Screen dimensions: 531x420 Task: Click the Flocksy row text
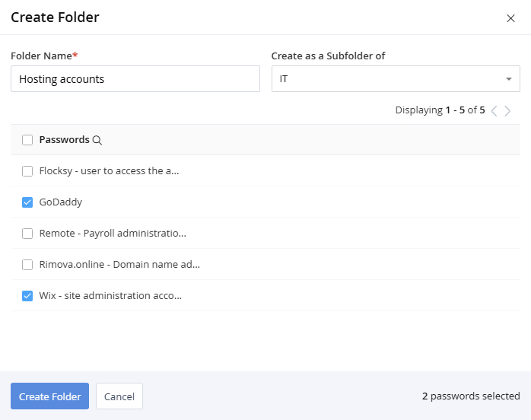[109, 171]
